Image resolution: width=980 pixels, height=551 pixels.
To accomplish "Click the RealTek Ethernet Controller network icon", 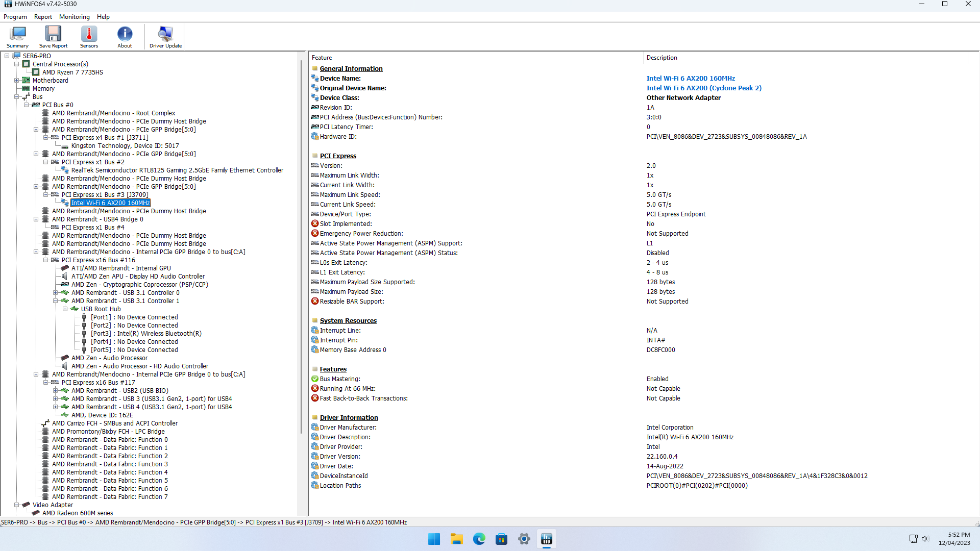I will coord(65,170).
